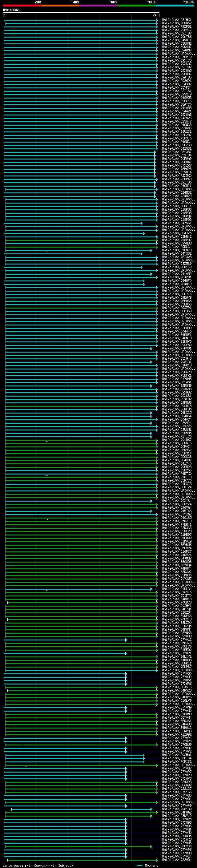Open hit UniRef100_C7YZA2

[176, 515]
